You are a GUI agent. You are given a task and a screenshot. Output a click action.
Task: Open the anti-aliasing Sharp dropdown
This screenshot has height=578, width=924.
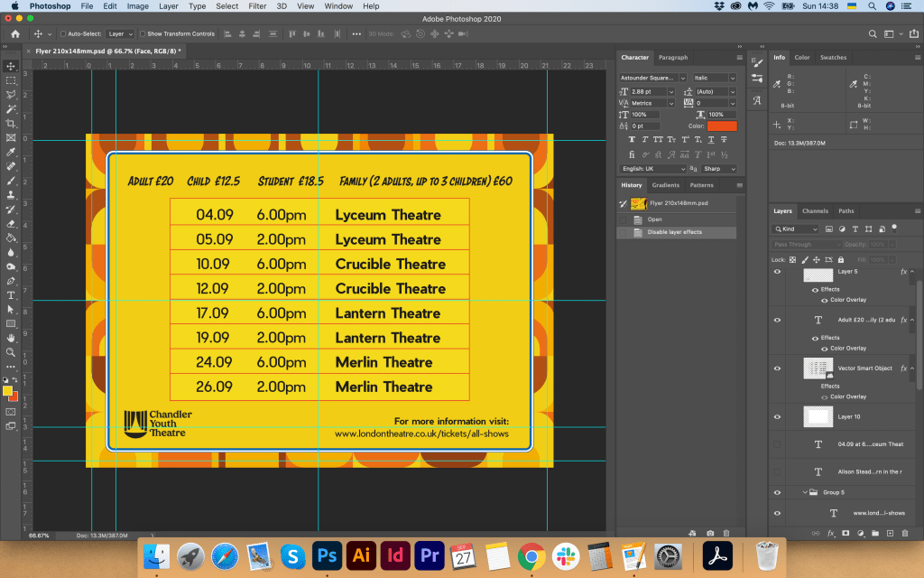coord(720,169)
